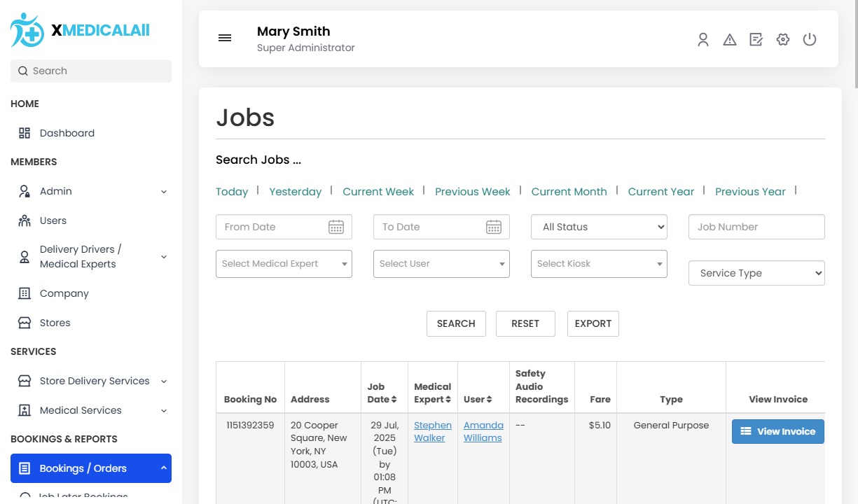Screen dimensions: 858x504
Task: Expand the Select Medical Expert dropdown
Action: pos(284,263)
